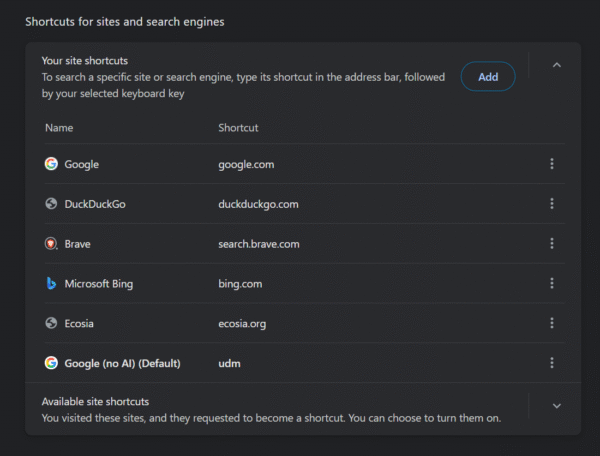Viewport: 600px width, 456px height.
Task: Click the DuckDuckGo globe icon
Action: tap(51, 204)
